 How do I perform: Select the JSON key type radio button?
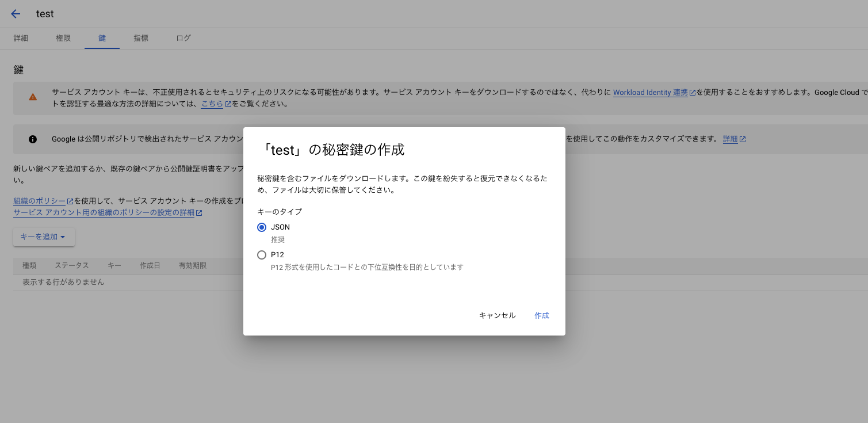[262, 227]
